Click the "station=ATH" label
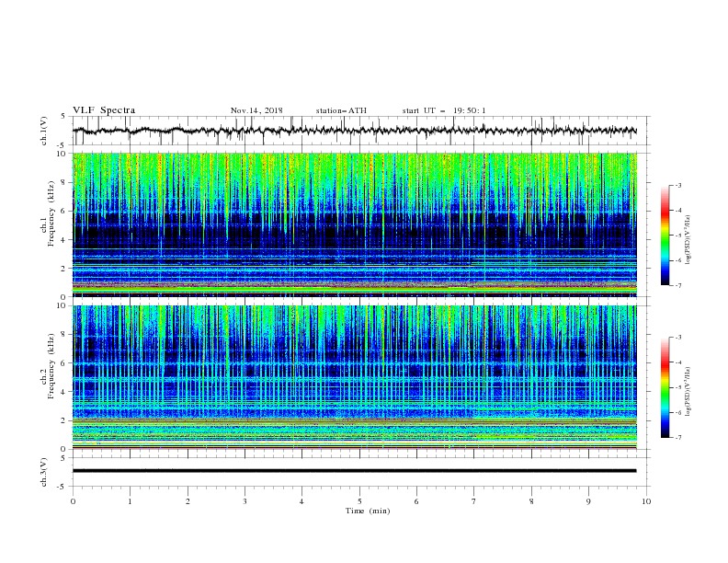 coord(341,110)
